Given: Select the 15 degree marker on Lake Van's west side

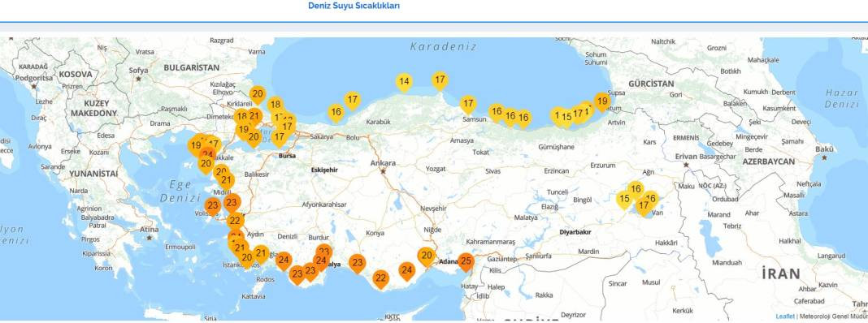Looking at the screenshot, I should pyautogui.click(x=624, y=200).
